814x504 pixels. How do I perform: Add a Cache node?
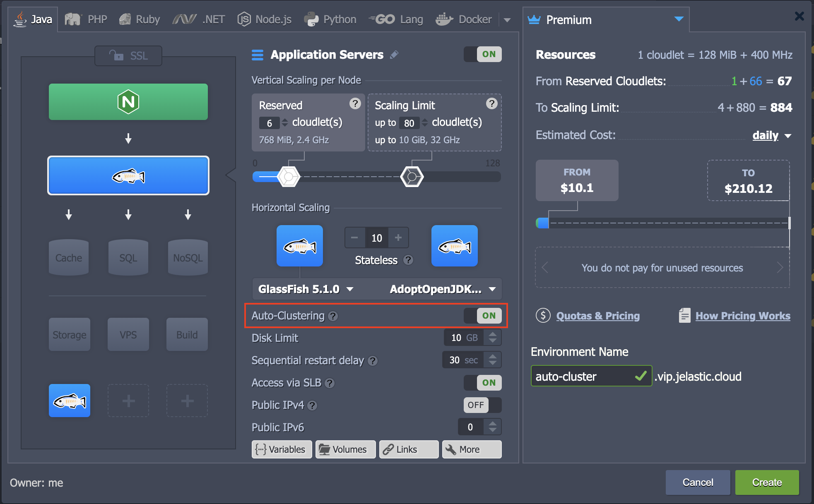pos(69,257)
